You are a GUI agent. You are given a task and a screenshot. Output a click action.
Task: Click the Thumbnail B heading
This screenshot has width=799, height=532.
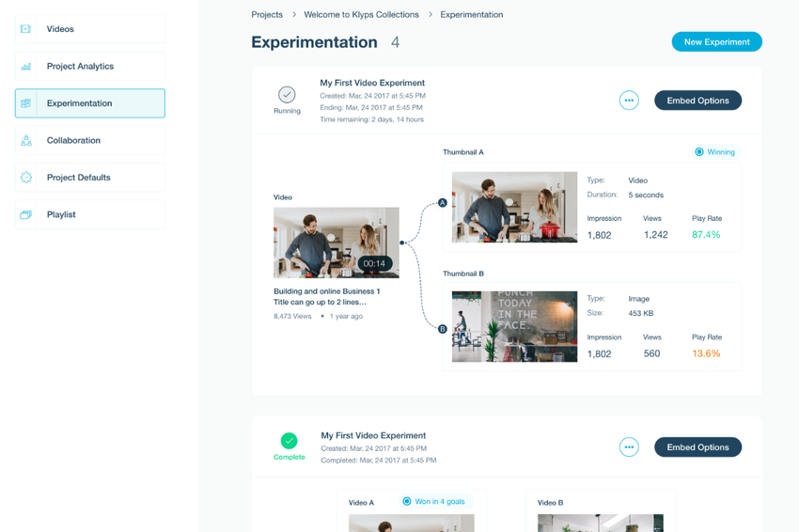click(x=463, y=274)
